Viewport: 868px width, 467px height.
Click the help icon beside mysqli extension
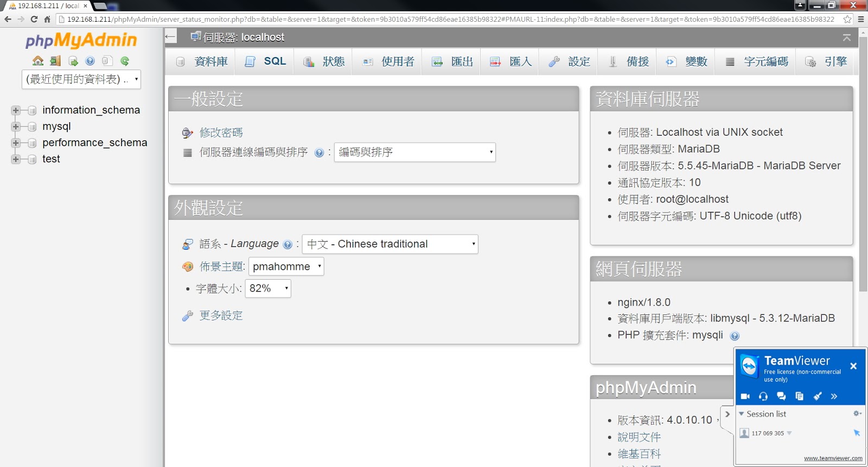click(x=735, y=336)
